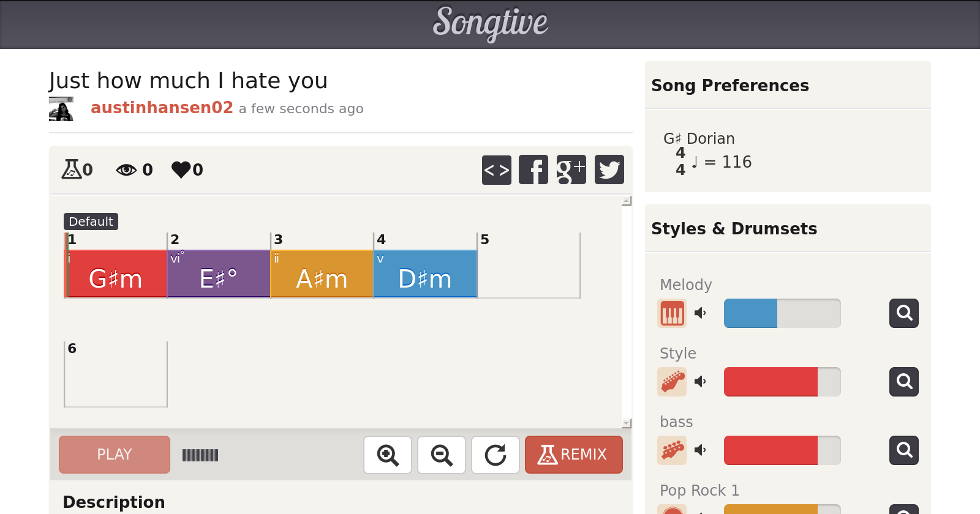Click the zoom out magnifier button

[x=442, y=455]
